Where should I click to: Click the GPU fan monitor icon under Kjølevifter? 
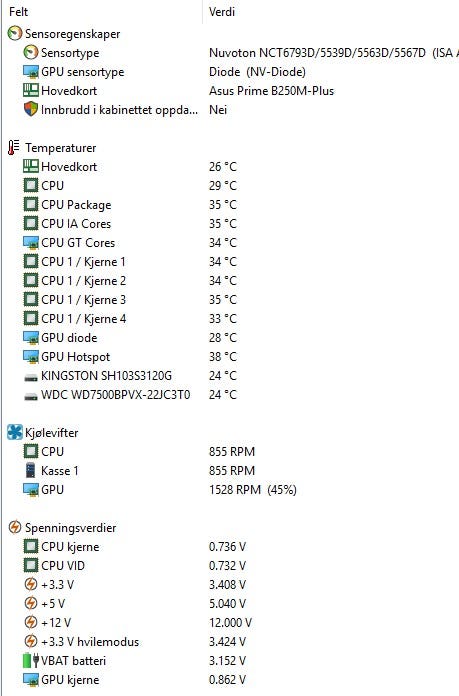coord(31,490)
